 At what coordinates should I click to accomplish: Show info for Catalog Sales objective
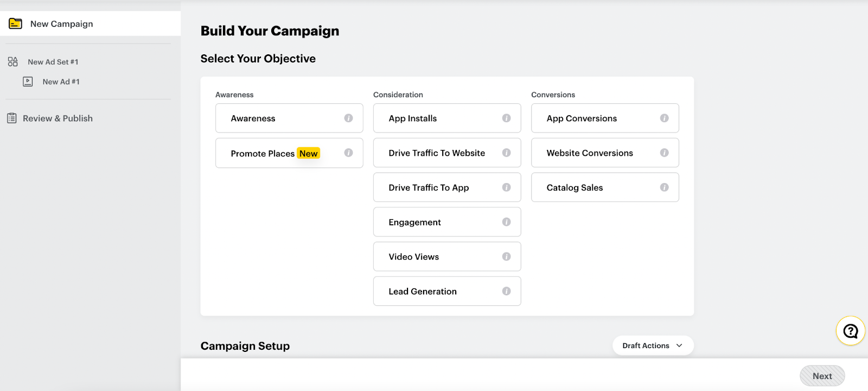click(664, 187)
